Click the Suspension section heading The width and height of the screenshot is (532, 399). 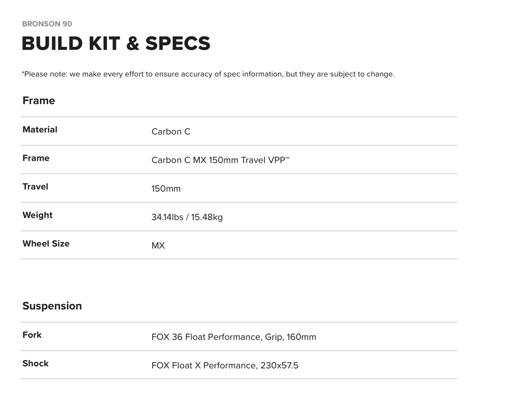[x=52, y=306]
